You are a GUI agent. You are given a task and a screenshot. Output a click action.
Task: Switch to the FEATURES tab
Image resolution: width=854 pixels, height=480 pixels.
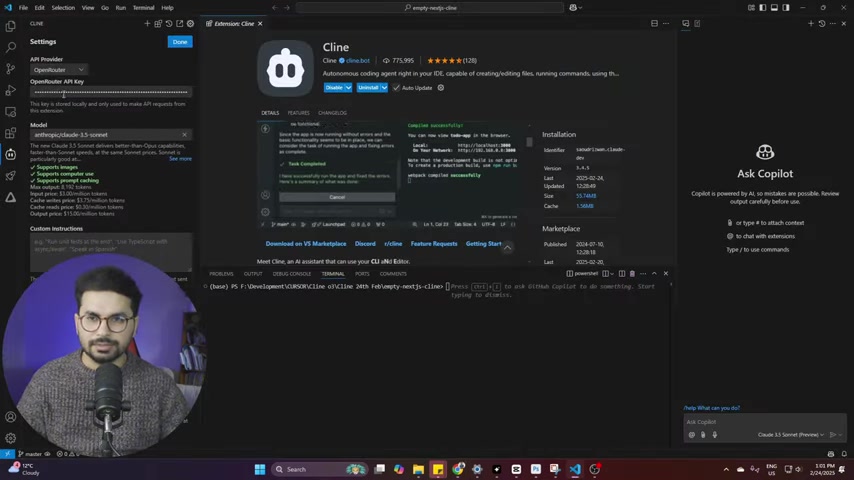tap(298, 113)
